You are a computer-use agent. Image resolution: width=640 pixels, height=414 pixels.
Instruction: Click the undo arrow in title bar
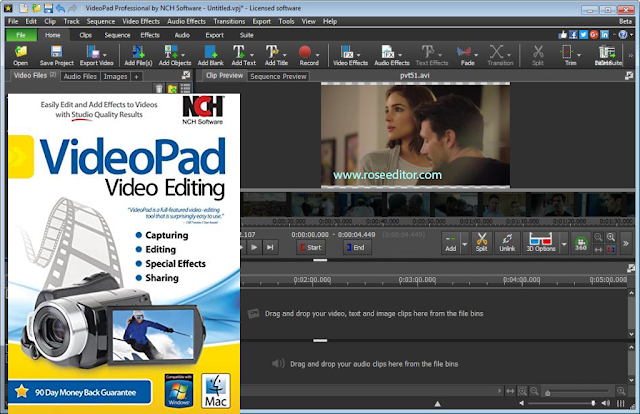click(60, 8)
